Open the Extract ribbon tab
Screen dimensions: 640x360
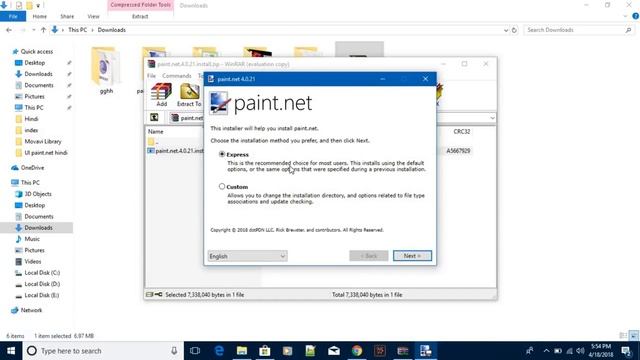coord(140,16)
